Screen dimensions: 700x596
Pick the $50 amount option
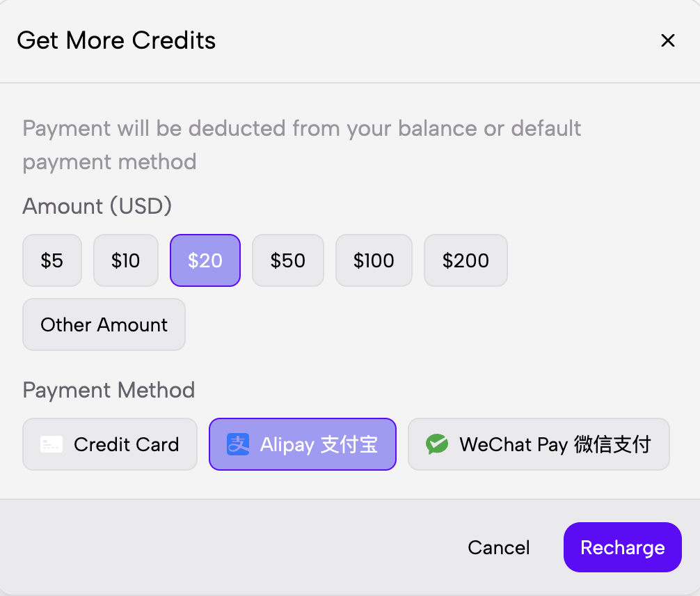[288, 260]
